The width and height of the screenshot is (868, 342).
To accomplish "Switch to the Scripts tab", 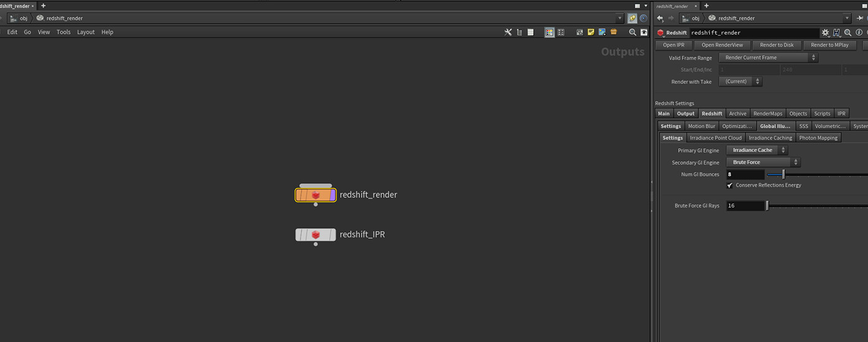I will click(x=822, y=113).
